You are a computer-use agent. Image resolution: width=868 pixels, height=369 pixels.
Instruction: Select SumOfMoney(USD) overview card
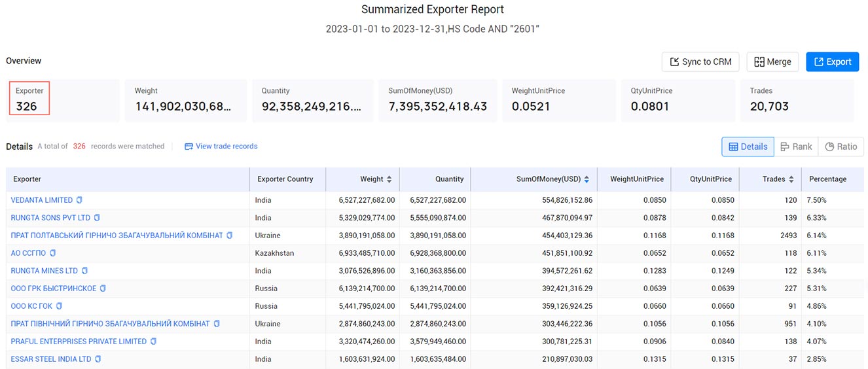[x=438, y=101]
